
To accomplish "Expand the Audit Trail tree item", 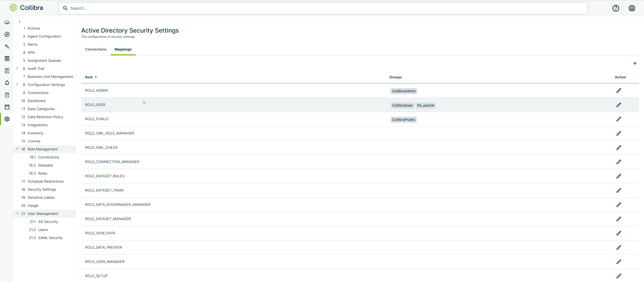I will coord(17,68).
